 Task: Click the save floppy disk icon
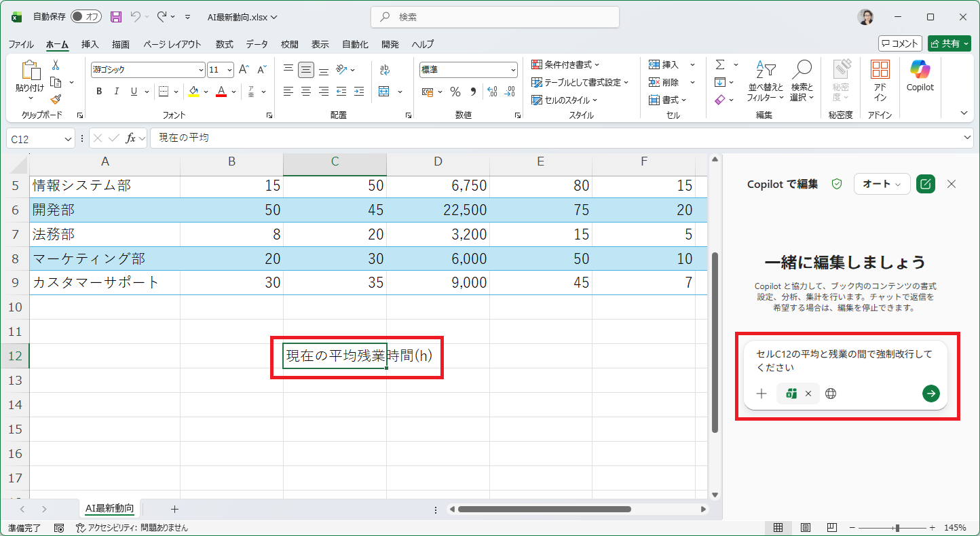pos(116,17)
